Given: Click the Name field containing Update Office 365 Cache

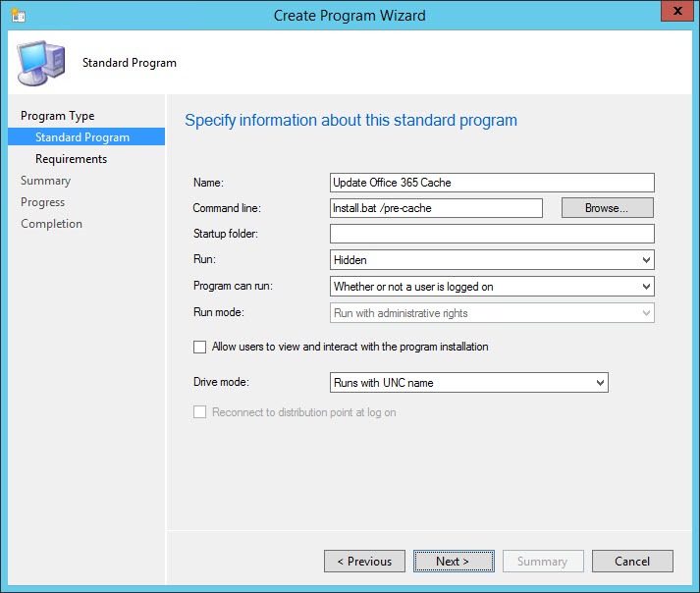Looking at the screenshot, I should pos(492,183).
